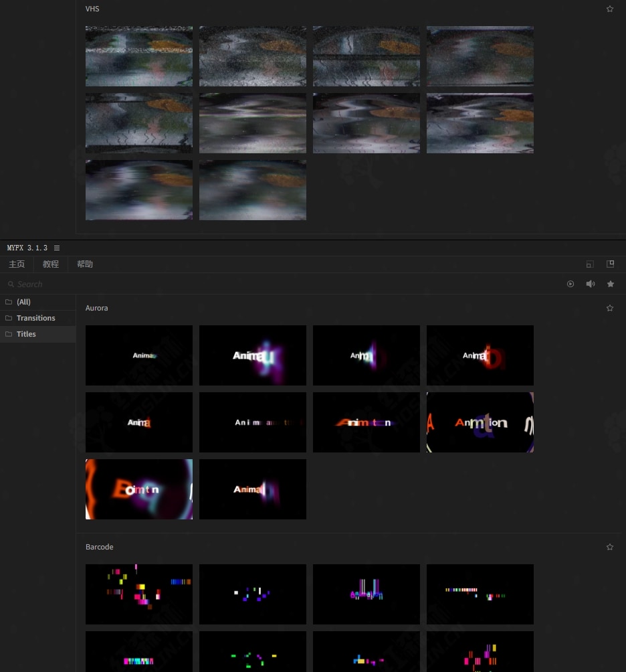The width and height of the screenshot is (626, 672).
Task: Select third Barcode thumbnail with magenta bars
Action: click(x=367, y=594)
